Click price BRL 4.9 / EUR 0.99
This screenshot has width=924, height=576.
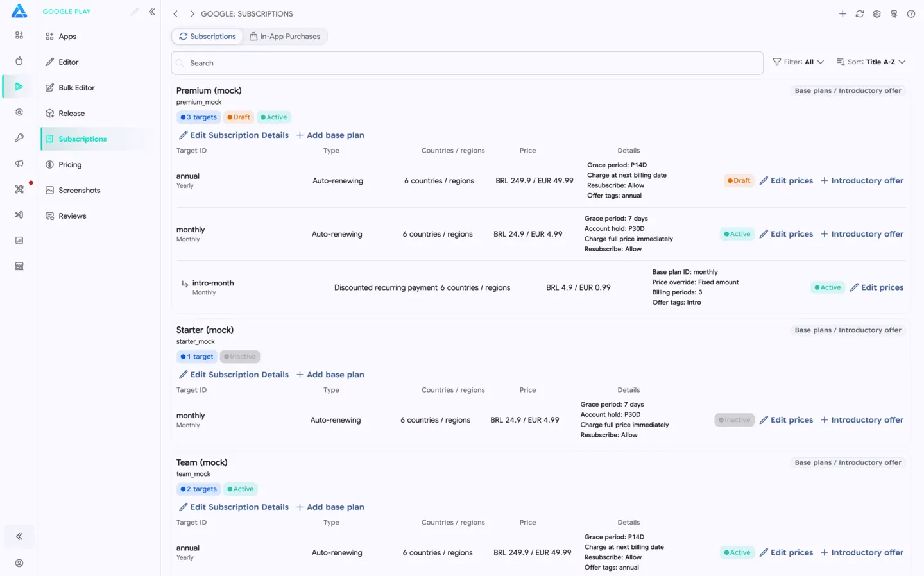click(x=578, y=287)
